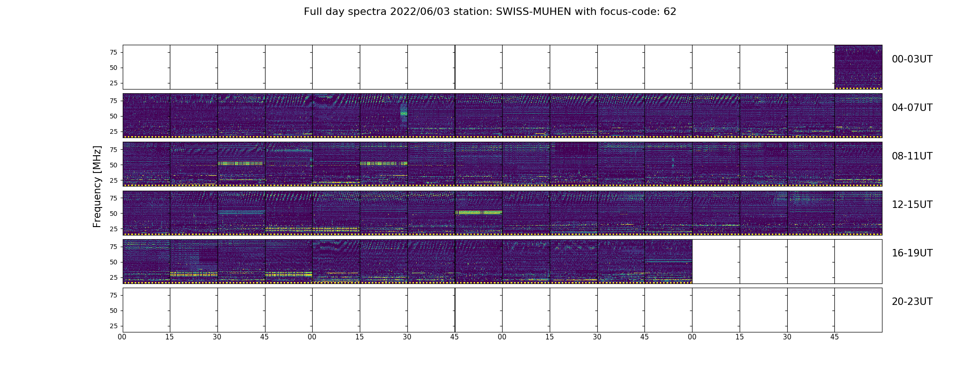This screenshot has height=373, width=980.
Task: Open the 12:30 spectrogram panel in the 12-15UT row
Action: (241, 213)
